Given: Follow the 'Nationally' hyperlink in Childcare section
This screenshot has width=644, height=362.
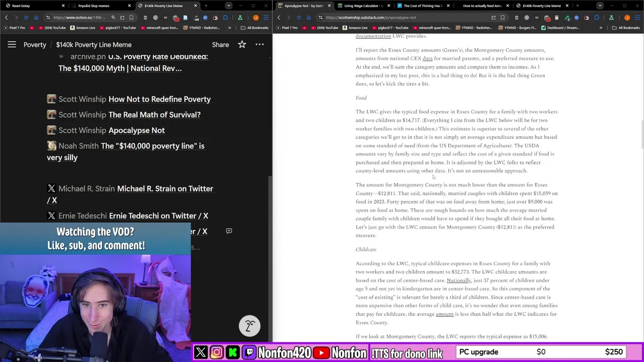Looking at the screenshot, I should 459,281.
